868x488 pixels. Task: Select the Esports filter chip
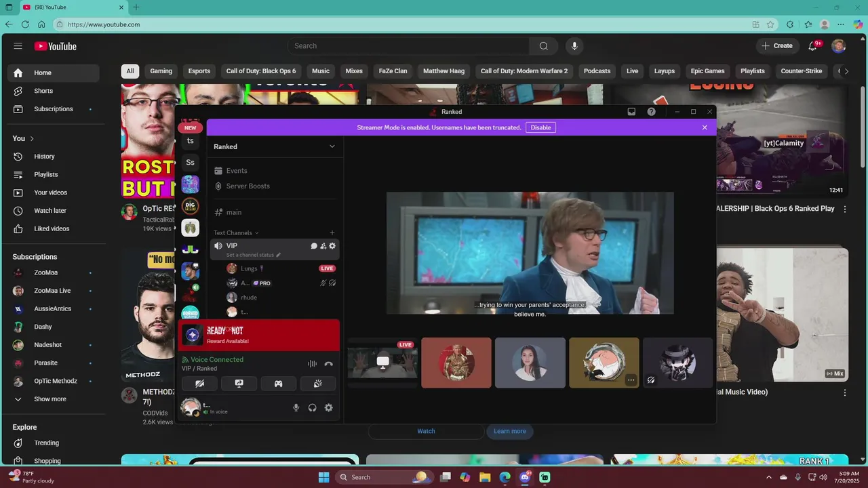[199, 71]
